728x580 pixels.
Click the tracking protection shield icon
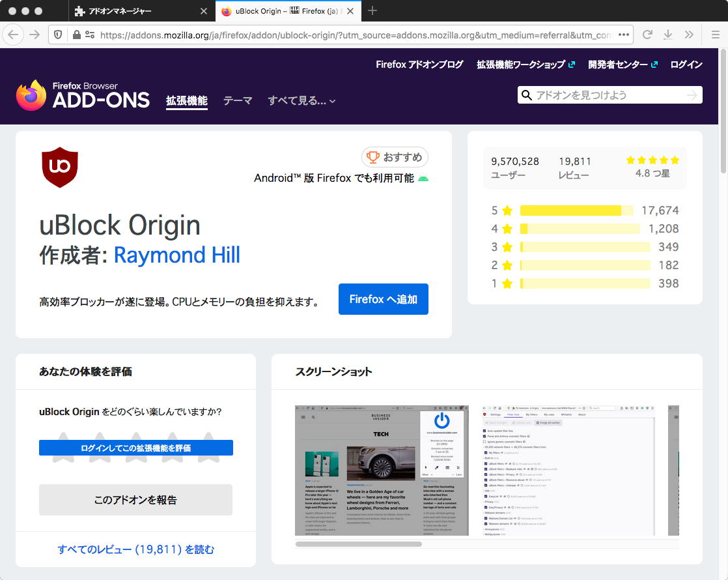[59, 35]
